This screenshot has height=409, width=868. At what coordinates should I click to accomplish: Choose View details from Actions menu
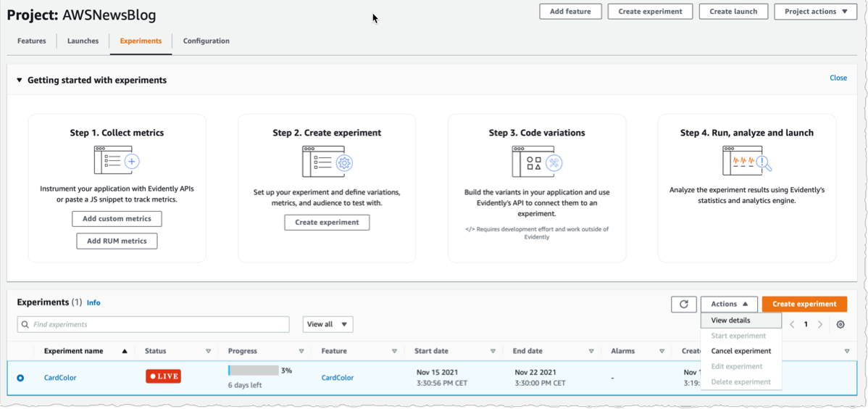741,321
